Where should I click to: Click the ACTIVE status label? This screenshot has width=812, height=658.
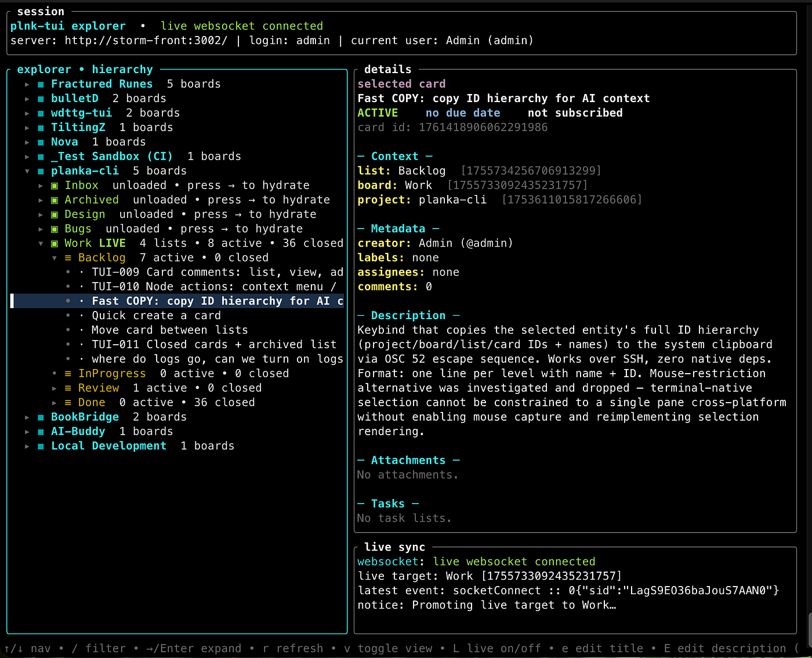pos(378,113)
